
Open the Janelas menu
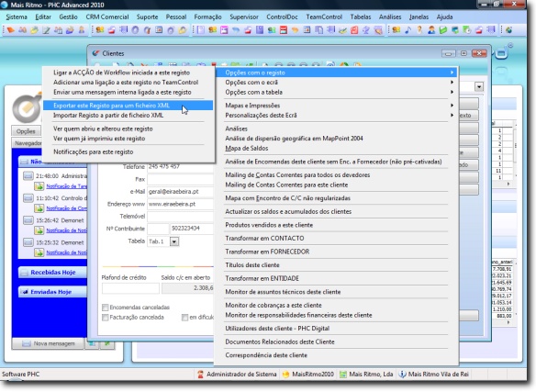pos(419,17)
